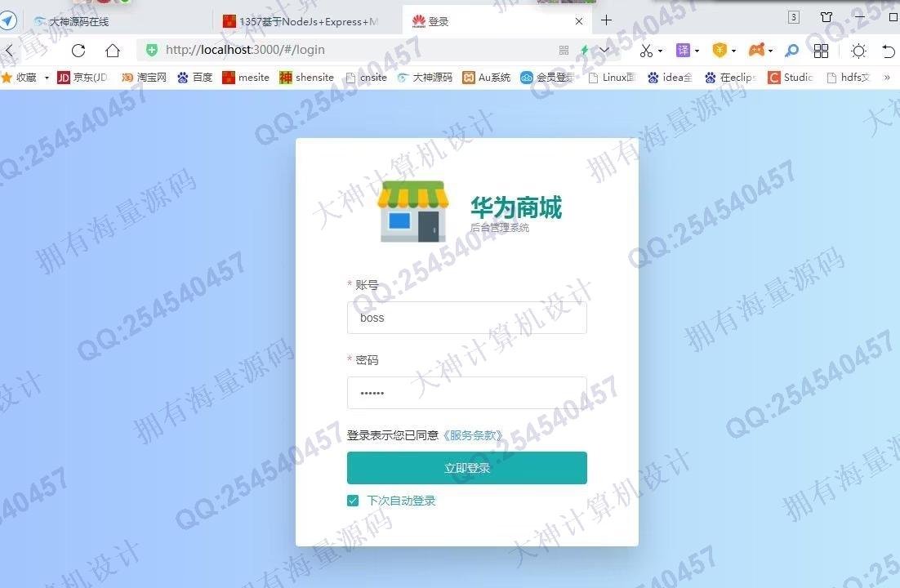Open the Au系统 bookmark

pyautogui.click(x=487, y=78)
